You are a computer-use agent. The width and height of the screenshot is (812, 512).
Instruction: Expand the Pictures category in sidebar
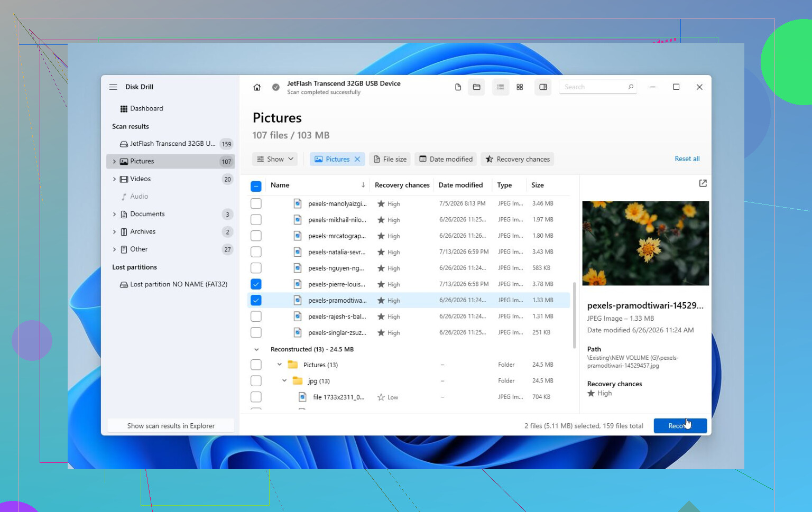point(114,162)
